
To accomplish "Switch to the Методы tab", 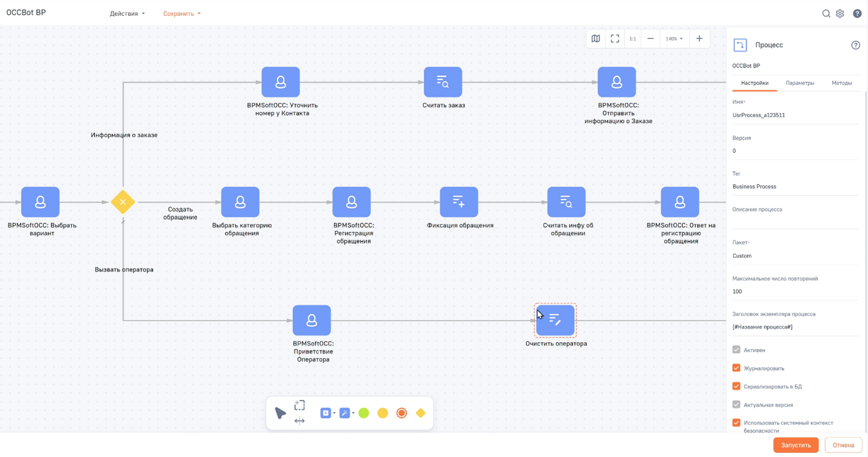I will point(841,83).
